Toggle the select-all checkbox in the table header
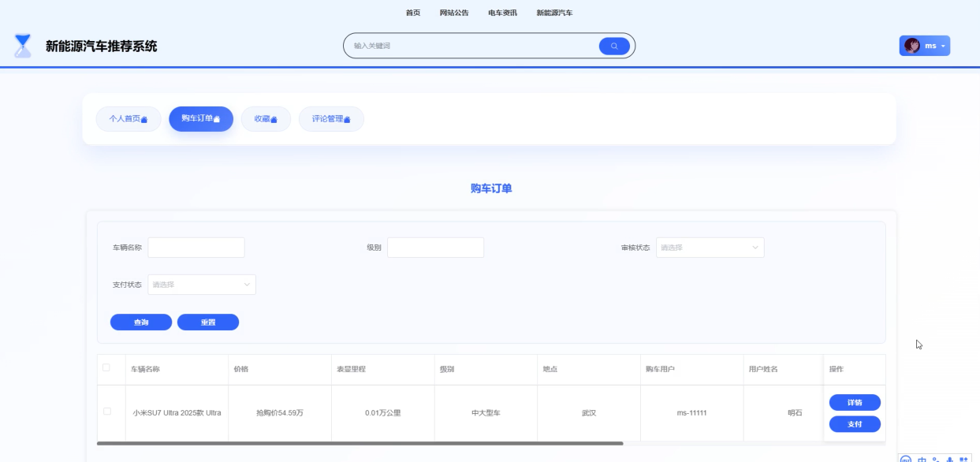The width and height of the screenshot is (980, 462). point(108,369)
